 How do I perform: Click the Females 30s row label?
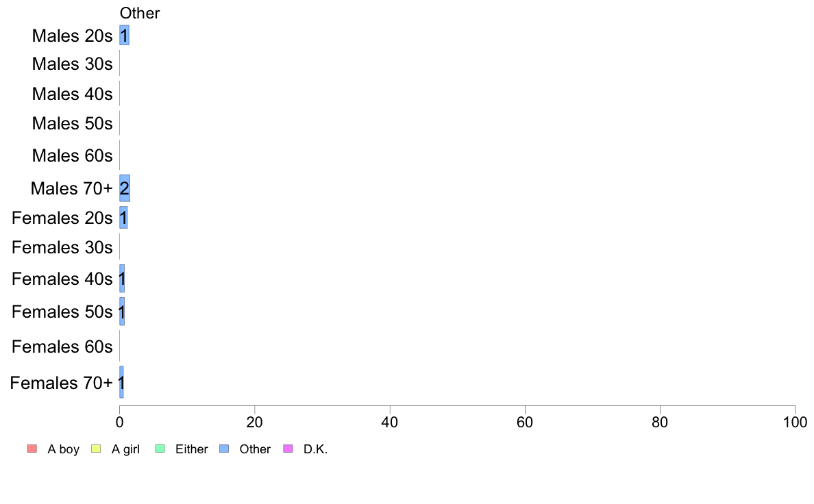pyautogui.click(x=62, y=247)
